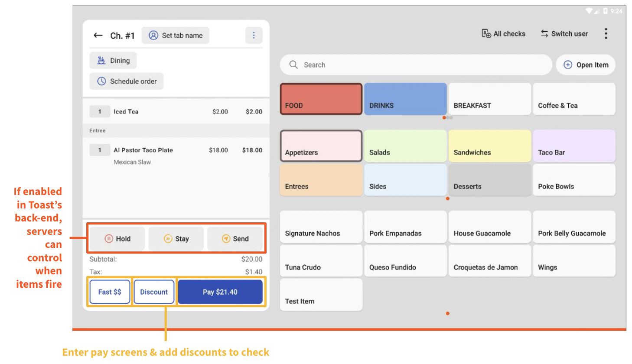The width and height of the screenshot is (632, 364).
Task: Open Set tab name with the person icon
Action: click(175, 35)
